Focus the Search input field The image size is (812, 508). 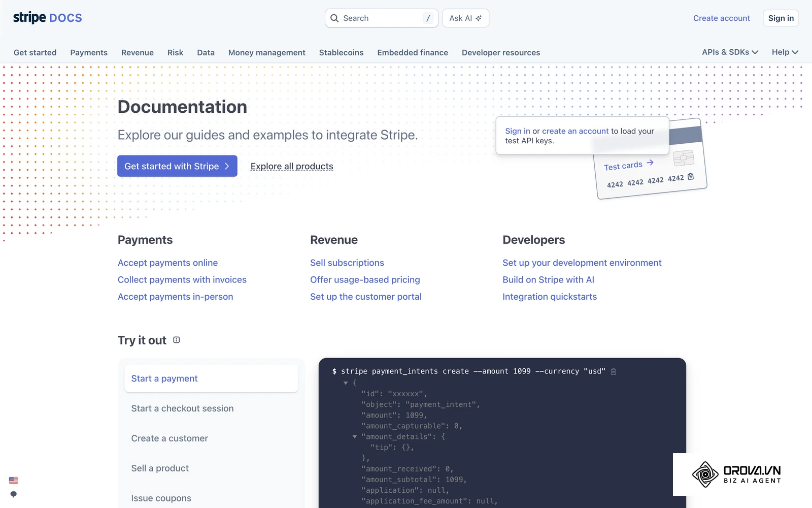click(x=382, y=18)
